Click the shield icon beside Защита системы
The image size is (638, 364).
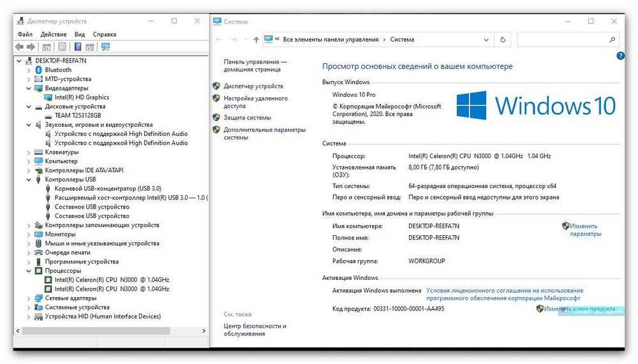click(x=216, y=117)
